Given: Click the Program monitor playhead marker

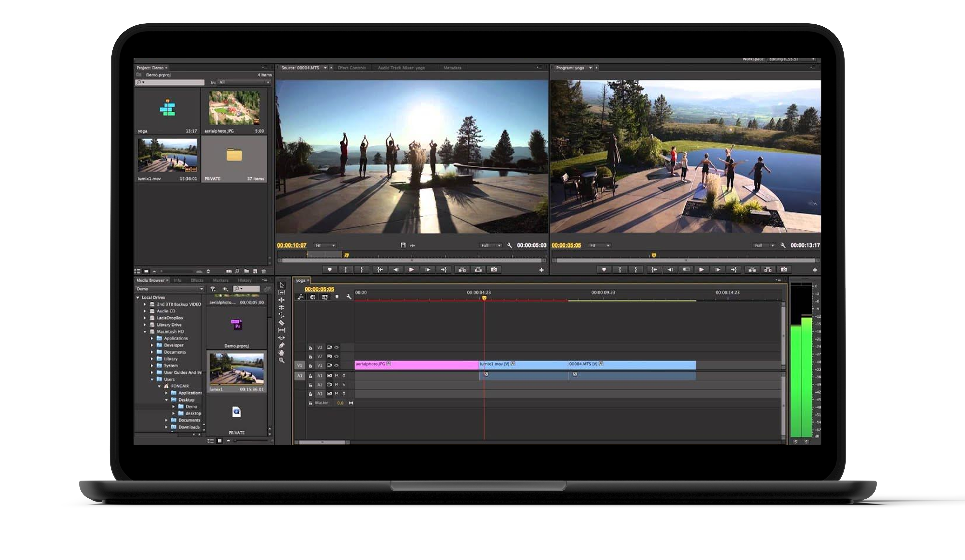Looking at the screenshot, I should pyautogui.click(x=654, y=255).
